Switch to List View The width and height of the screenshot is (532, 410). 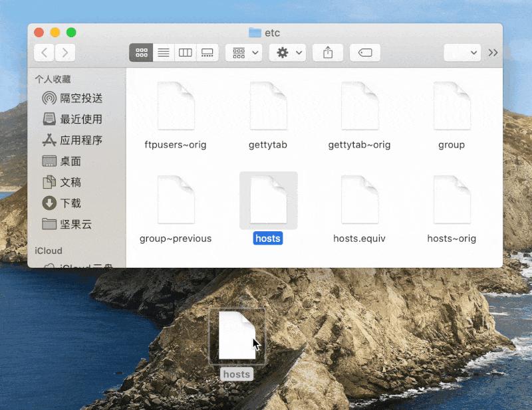coord(163,52)
